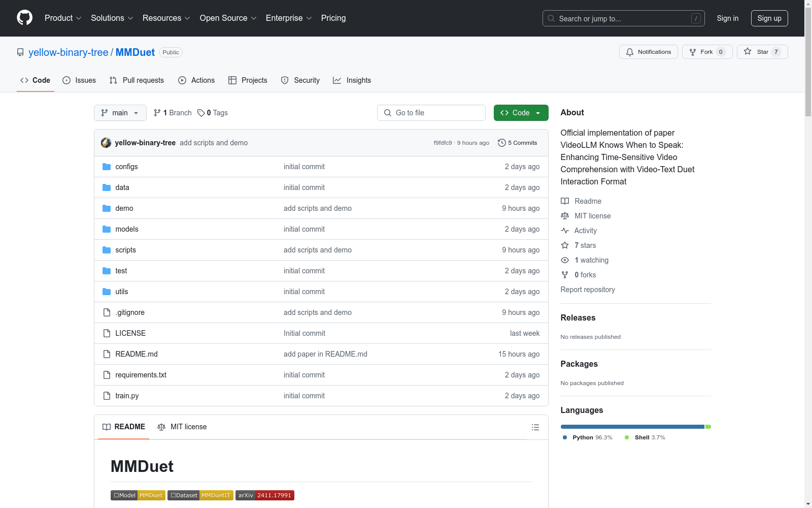Click the tag icon next to Tags
The width and height of the screenshot is (812, 508).
(x=201, y=113)
